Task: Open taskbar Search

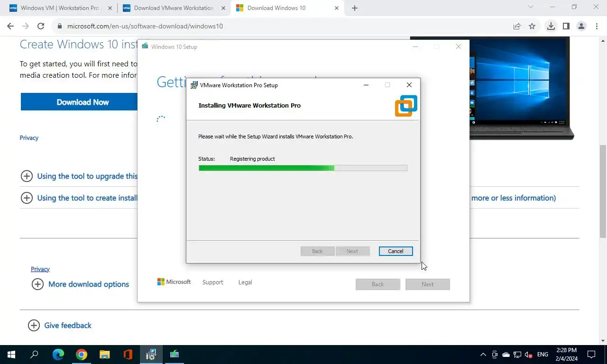Action: pos(34,355)
